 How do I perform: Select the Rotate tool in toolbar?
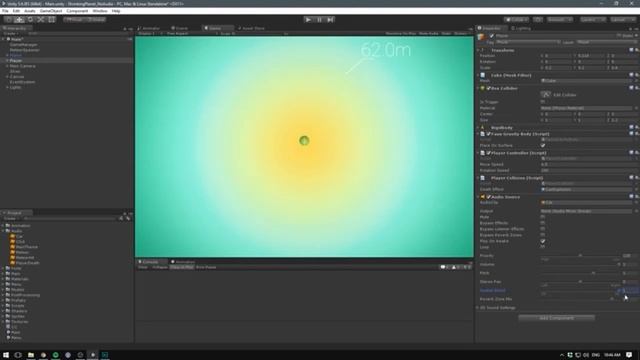point(30,20)
